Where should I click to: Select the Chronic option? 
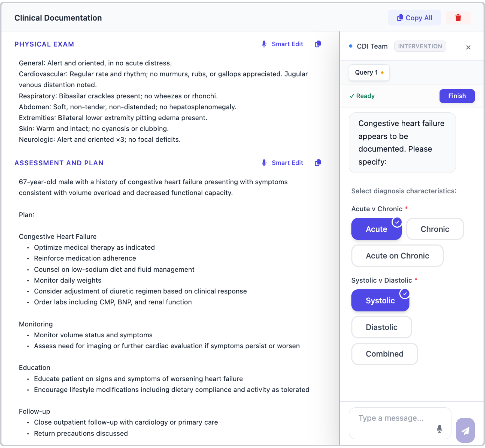[435, 229]
